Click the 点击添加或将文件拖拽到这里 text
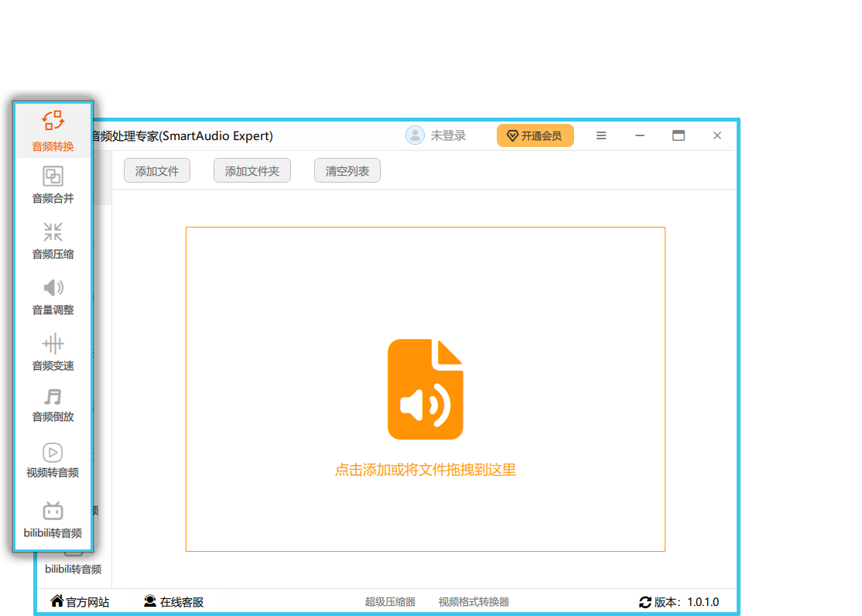This screenshot has width=862, height=616. click(425, 470)
